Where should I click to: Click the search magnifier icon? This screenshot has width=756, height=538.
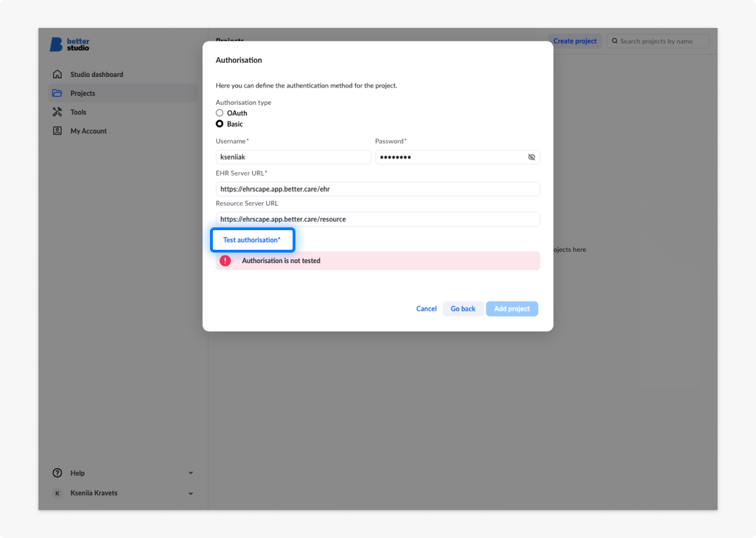click(x=615, y=41)
